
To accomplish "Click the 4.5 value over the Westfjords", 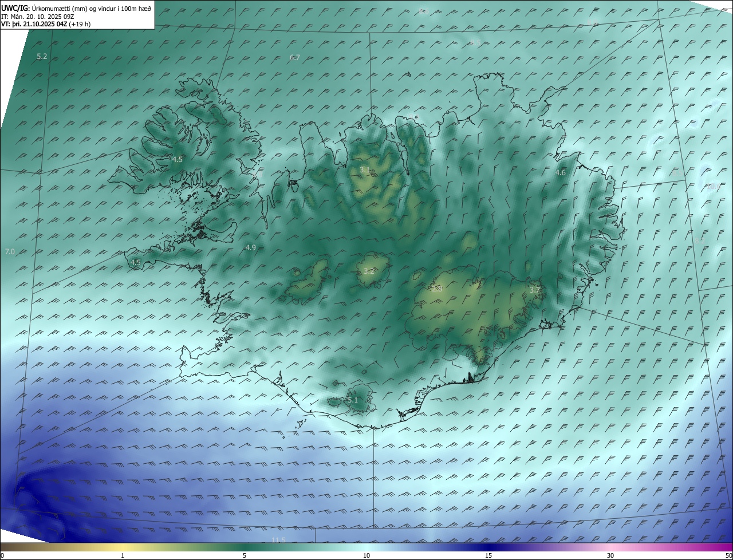I will pos(178,159).
